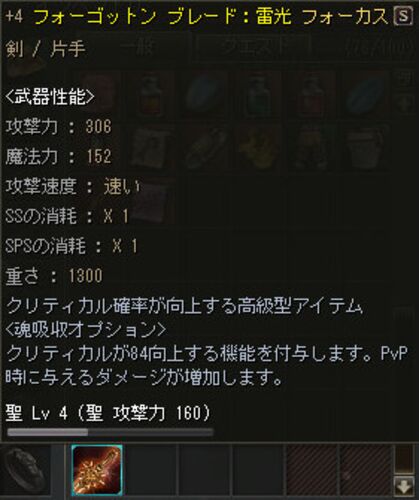The width and height of the screenshot is (419, 500).
Task: Click the folded paper scroll item
Action: point(150,147)
